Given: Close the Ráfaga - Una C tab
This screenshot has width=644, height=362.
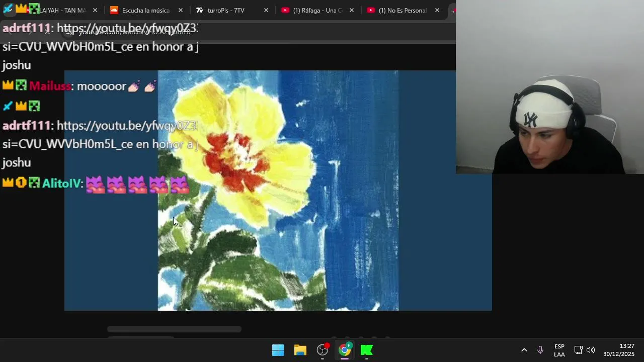Looking at the screenshot, I should tap(351, 10).
